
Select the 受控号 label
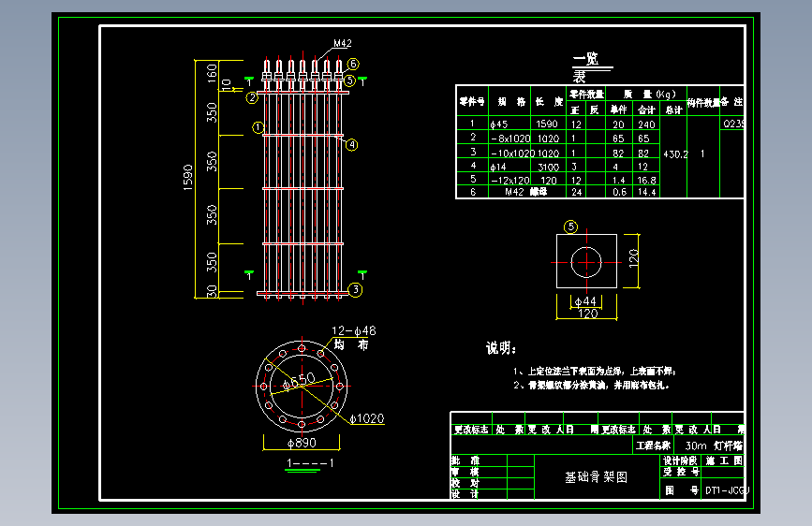[x=681, y=472]
